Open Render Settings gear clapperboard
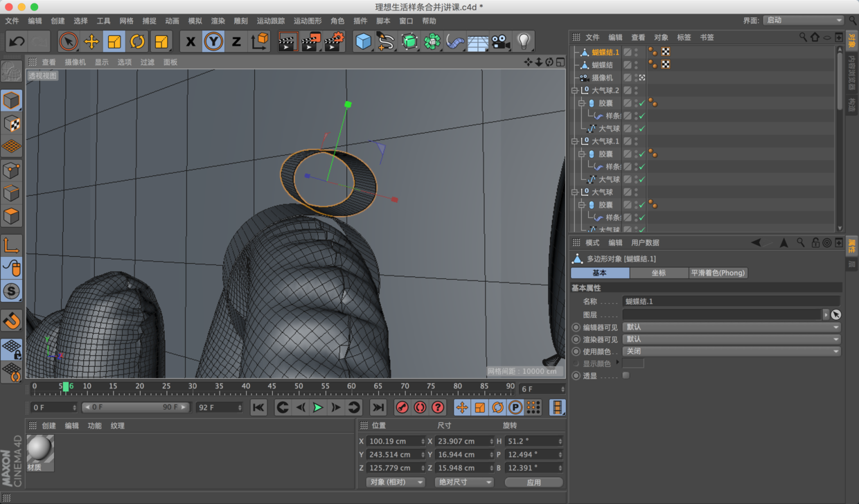This screenshot has width=859, height=504. pyautogui.click(x=334, y=42)
